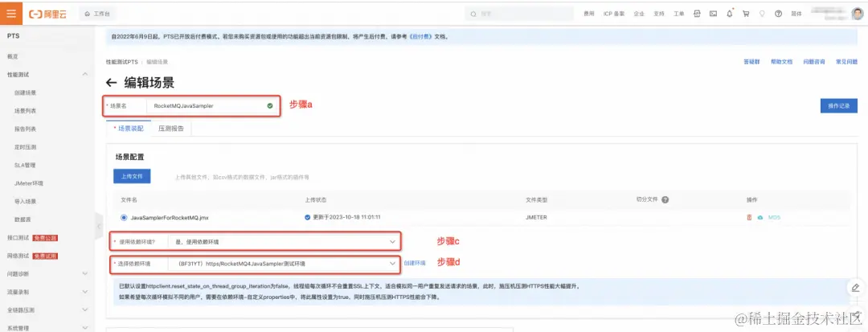
Task: Go back with the left arrow
Action: coord(111,83)
